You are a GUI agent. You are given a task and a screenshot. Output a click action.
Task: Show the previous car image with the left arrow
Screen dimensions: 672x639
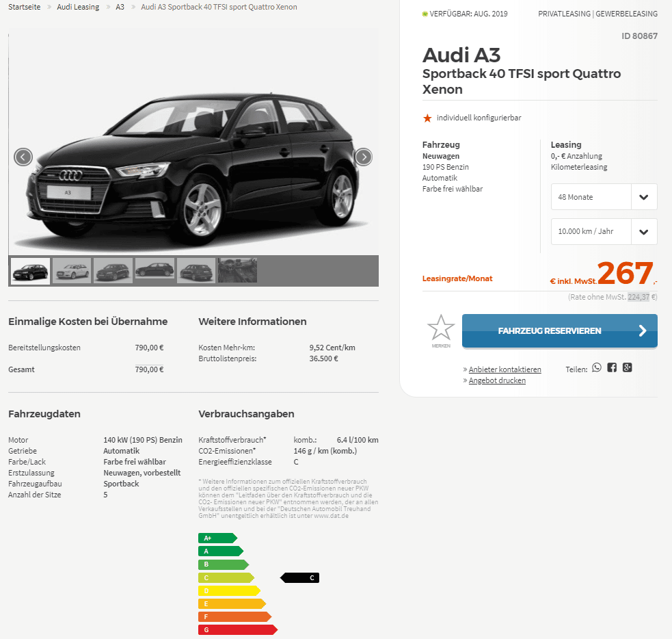[23, 157]
